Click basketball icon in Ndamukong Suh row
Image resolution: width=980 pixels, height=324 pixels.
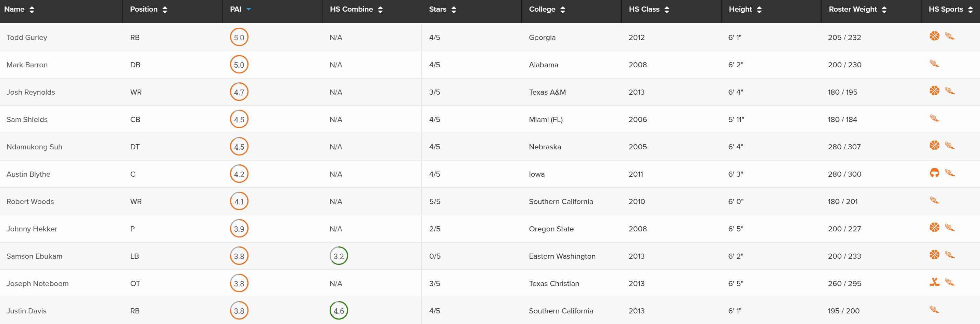(934, 146)
